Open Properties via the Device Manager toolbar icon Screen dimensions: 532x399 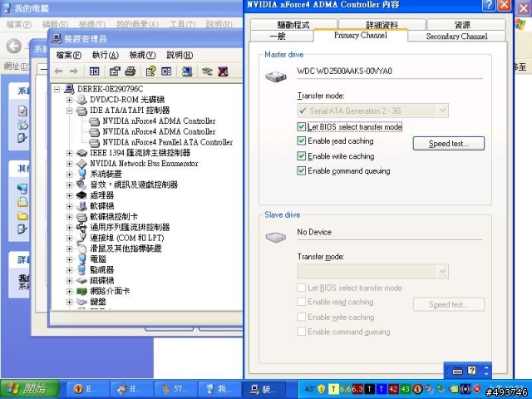[115, 71]
